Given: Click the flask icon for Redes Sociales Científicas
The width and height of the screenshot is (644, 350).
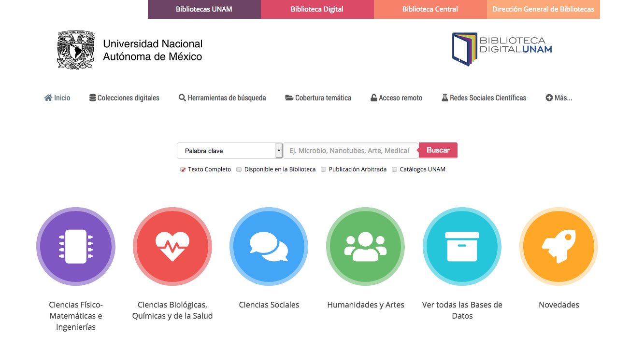Looking at the screenshot, I should point(445,98).
